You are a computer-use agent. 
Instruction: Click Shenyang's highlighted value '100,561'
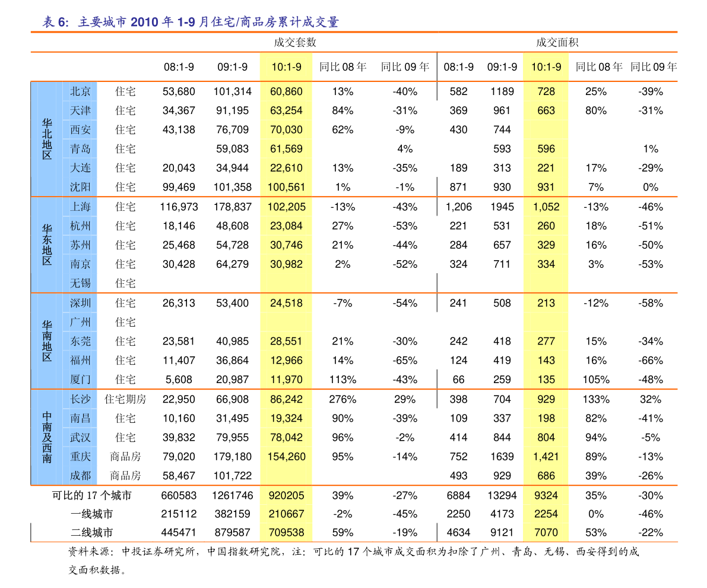(x=286, y=187)
